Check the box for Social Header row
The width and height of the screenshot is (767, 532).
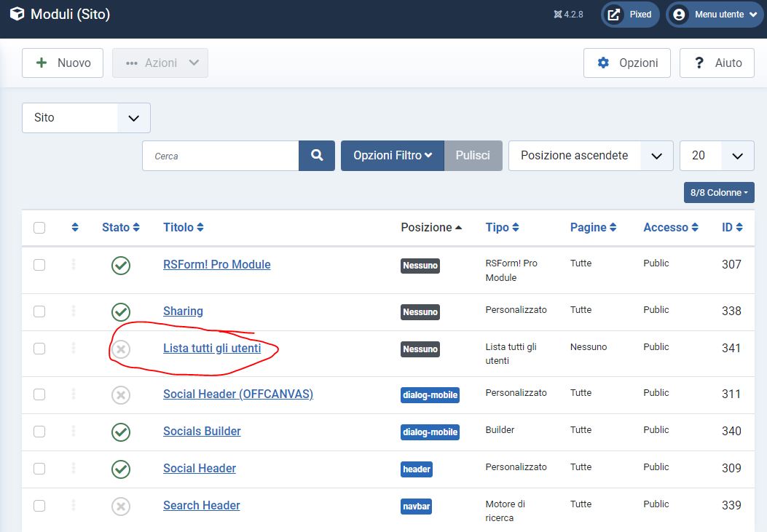click(x=39, y=469)
